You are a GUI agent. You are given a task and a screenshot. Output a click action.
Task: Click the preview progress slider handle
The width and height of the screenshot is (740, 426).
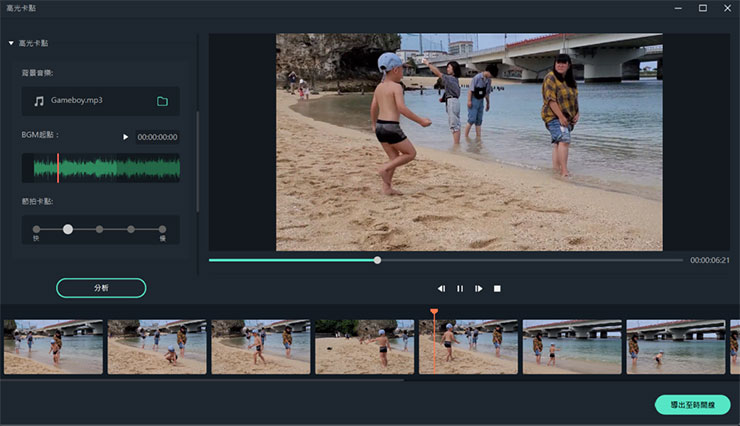point(377,260)
